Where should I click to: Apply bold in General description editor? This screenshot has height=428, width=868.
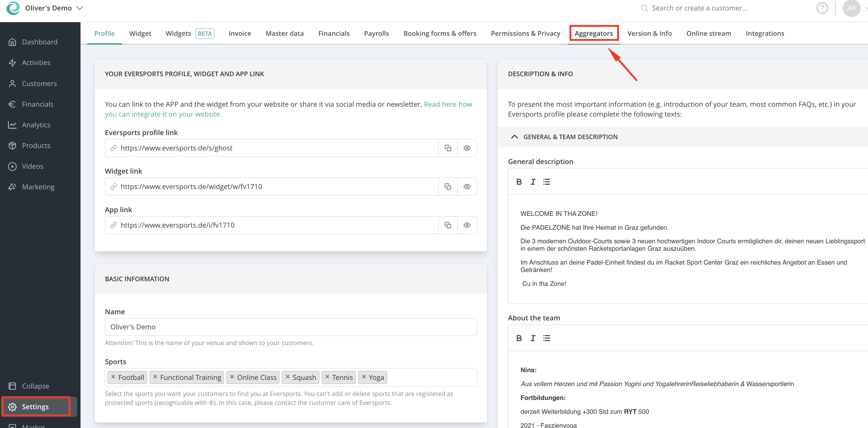(519, 182)
